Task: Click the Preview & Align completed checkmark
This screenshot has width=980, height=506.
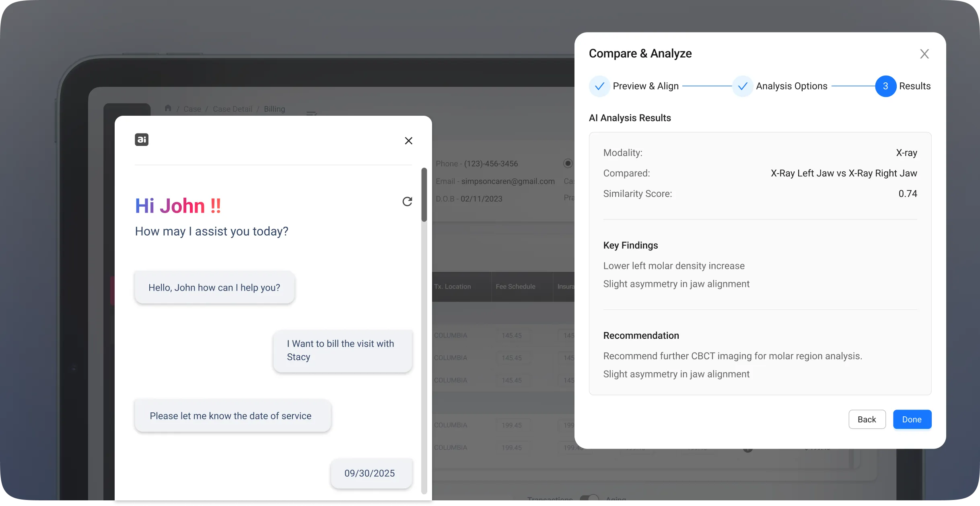Action: point(599,86)
